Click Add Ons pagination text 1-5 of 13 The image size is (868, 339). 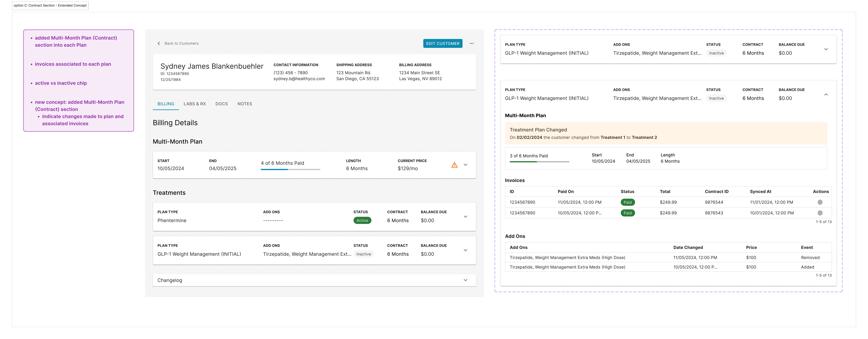[824, 275]
